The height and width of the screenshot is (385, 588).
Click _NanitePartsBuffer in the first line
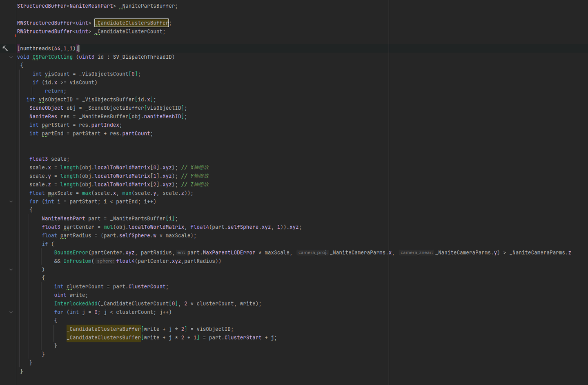coord(148,6)
